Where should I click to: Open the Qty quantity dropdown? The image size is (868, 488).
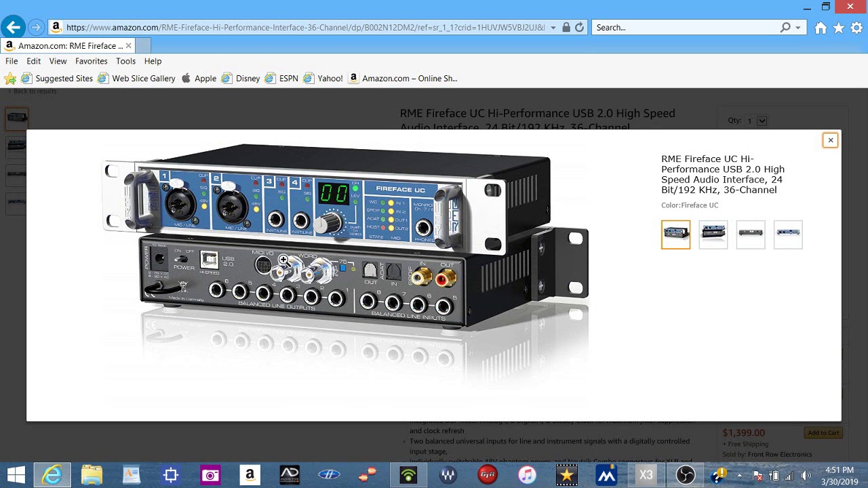coord(756,121)
